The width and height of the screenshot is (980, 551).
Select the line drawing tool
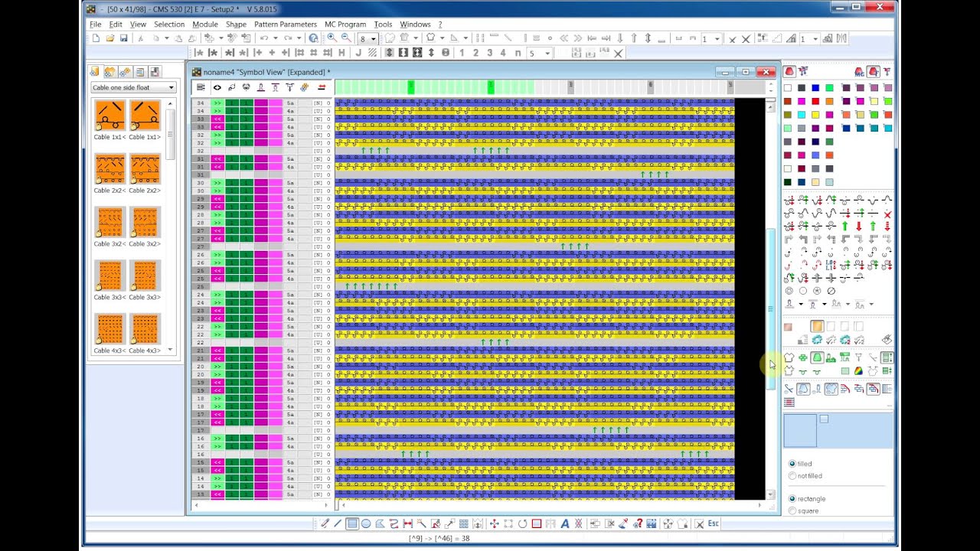pos(338,524)
